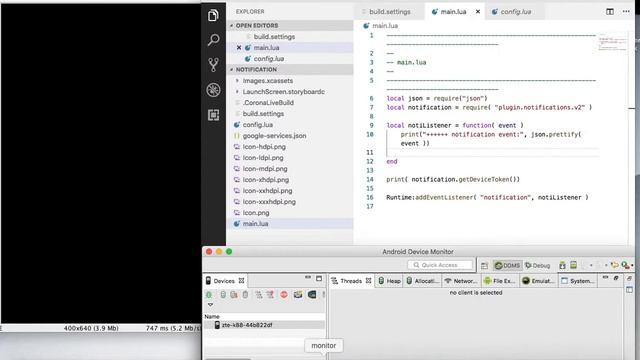Close the Devices view tab
This screenshot has height=360, width=640.
tap(241, 281)
